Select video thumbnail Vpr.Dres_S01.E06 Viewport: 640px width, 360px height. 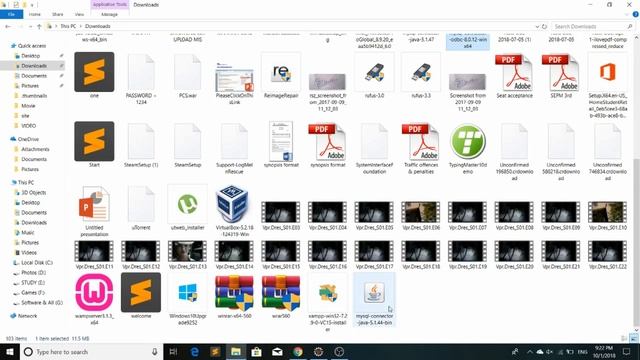(x=421, y=212)
